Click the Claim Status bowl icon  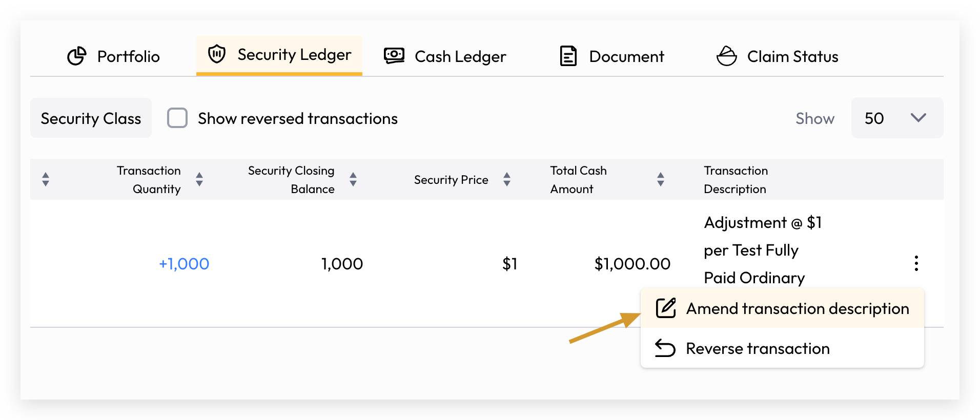pos(727,56)
